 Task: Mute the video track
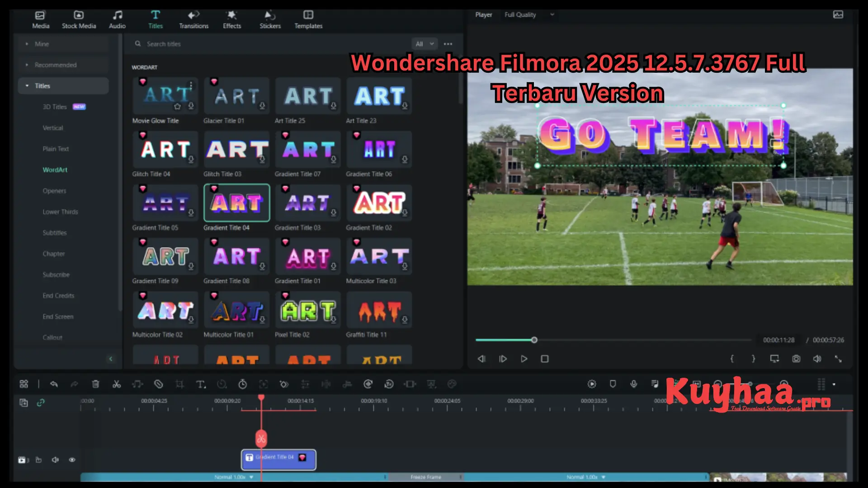[55, 460]
